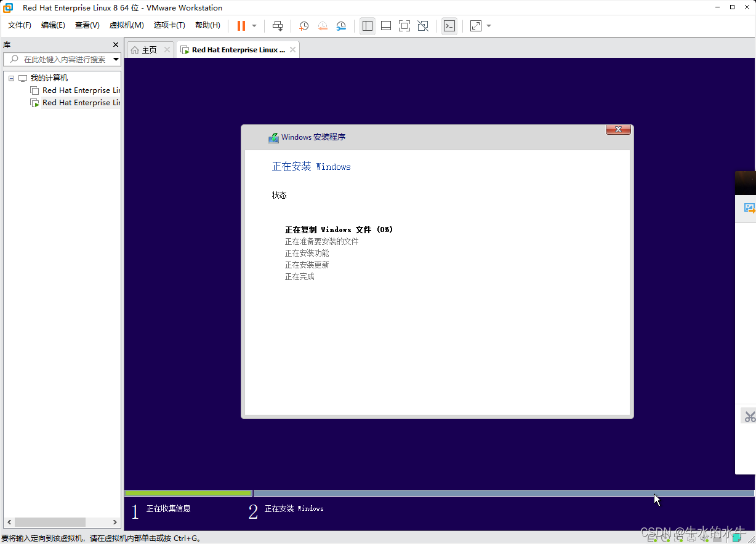Click the CD/DVD drive status bar icon
Image resolution: width=756 pixels, height=544 pixels.
665,538
